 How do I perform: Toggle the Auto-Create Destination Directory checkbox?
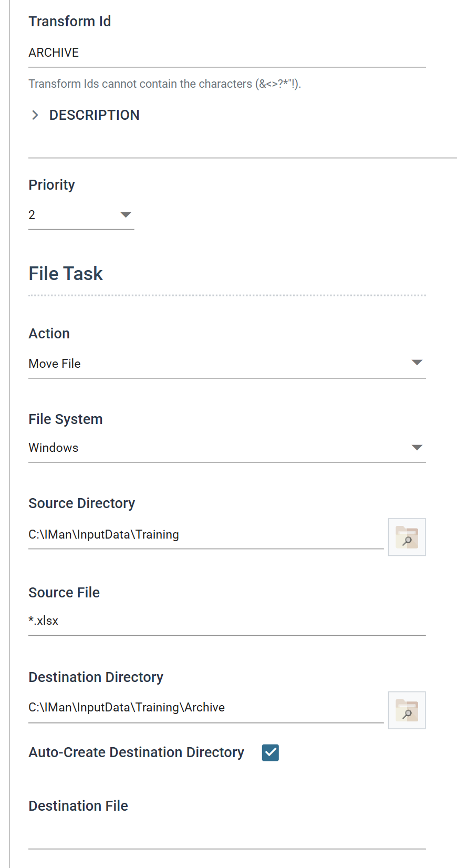point(271,752)
